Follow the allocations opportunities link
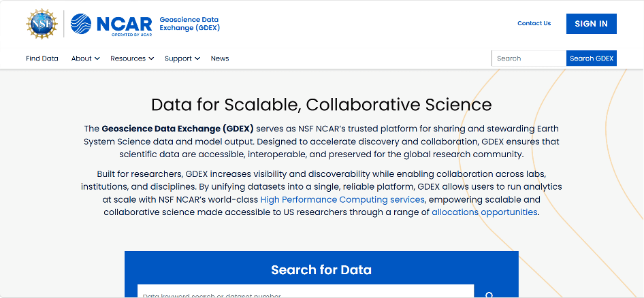This screenshot has height=298, width=644. [x=485, y=212]
